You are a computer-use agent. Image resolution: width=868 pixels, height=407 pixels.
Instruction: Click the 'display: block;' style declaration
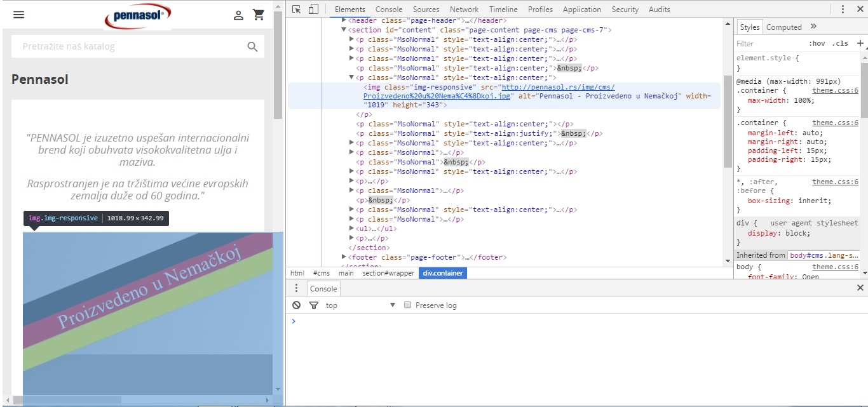click(779, 233)
